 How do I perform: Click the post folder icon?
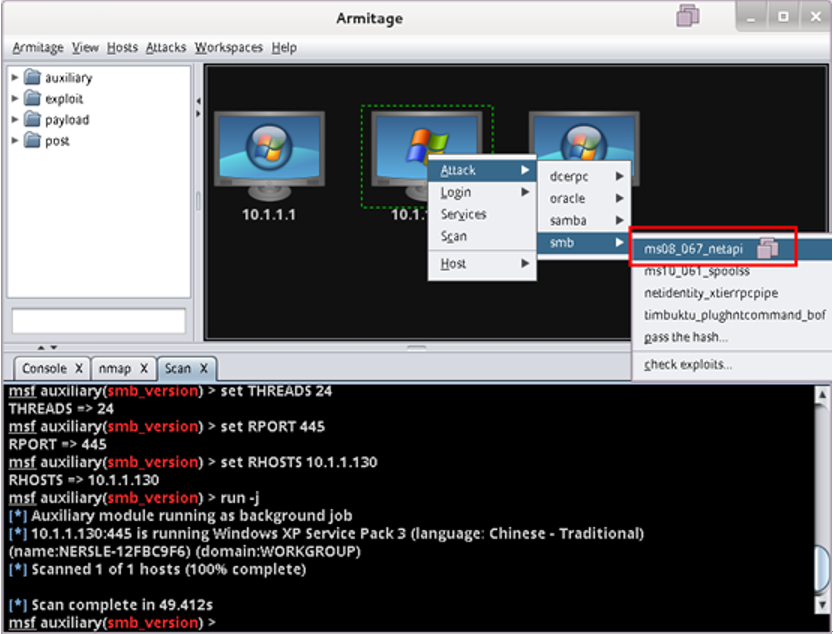point(32,140)
